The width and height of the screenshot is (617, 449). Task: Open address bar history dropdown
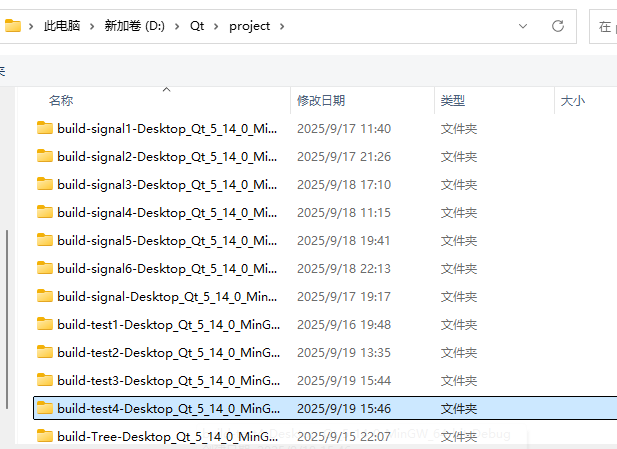[523, 26]
